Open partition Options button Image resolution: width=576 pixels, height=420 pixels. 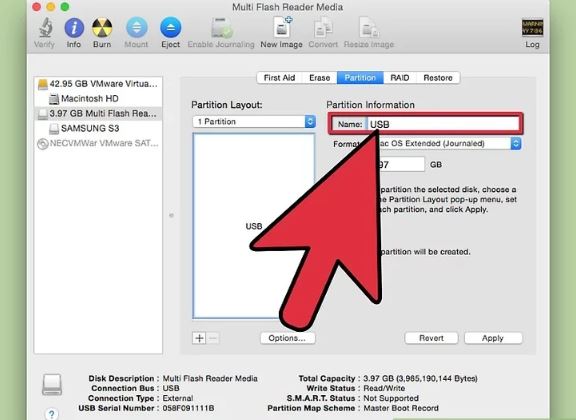coord(287,338)
